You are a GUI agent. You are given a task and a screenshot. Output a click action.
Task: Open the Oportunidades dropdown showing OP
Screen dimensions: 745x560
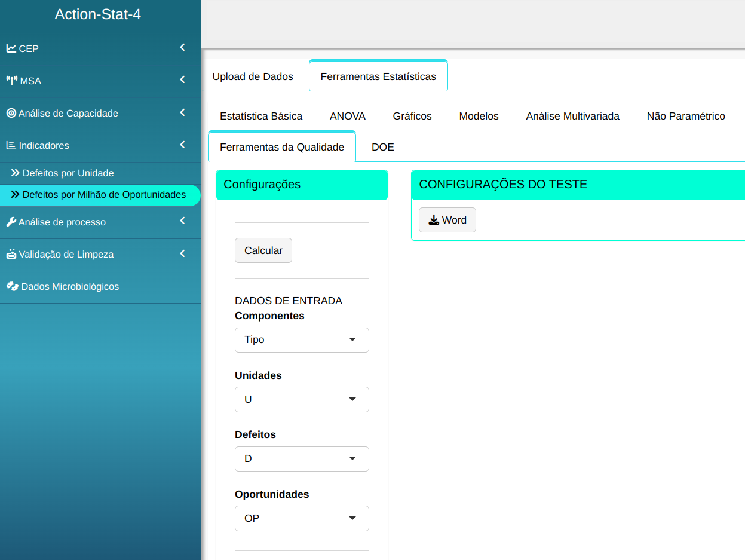tap(302, 519)
